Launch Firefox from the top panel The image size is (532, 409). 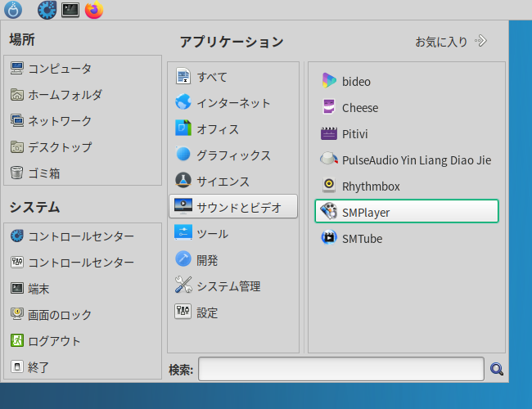point(94,10)
